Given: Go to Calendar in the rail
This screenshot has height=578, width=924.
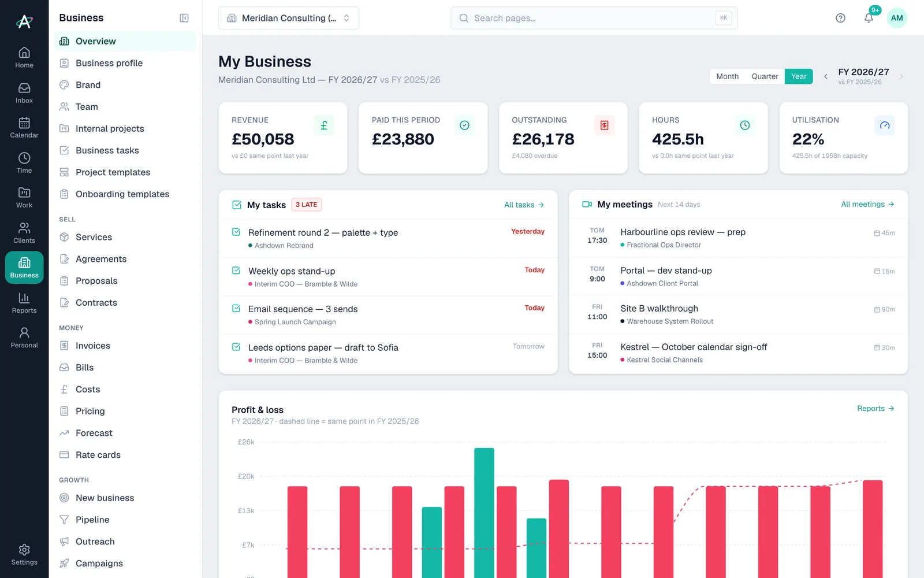Looking at the screenshot, I should tap(24, 128).
